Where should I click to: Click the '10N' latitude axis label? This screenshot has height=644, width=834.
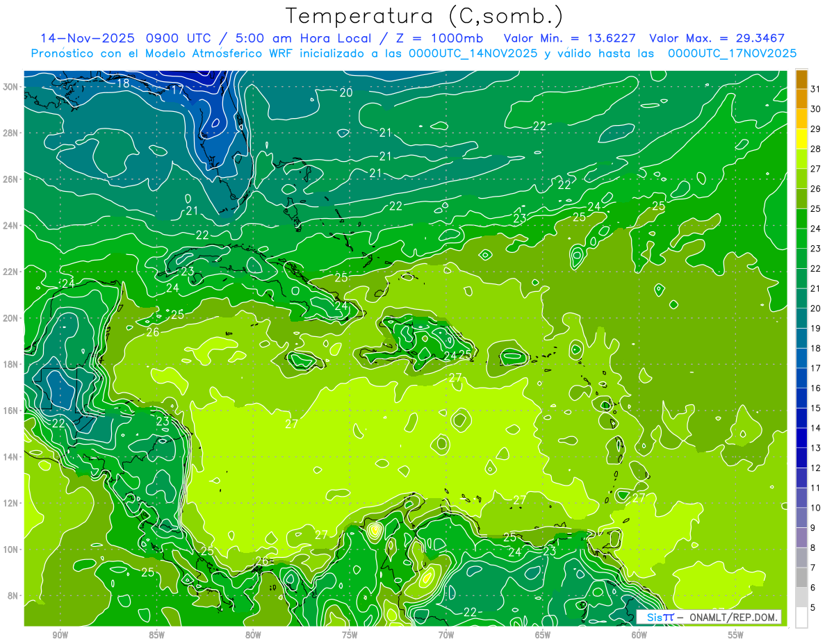(11, 549)
